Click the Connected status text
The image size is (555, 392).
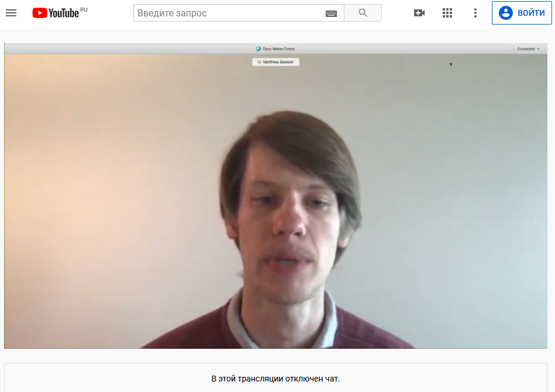526,48
